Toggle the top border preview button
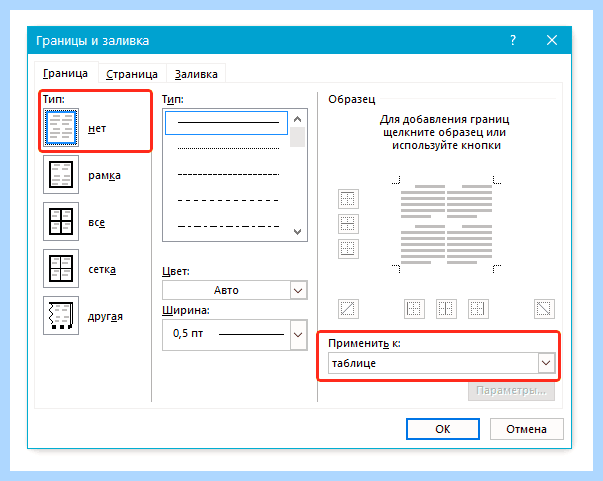The width and height of the screenshot is (603, 481). (x=348, y=199)
